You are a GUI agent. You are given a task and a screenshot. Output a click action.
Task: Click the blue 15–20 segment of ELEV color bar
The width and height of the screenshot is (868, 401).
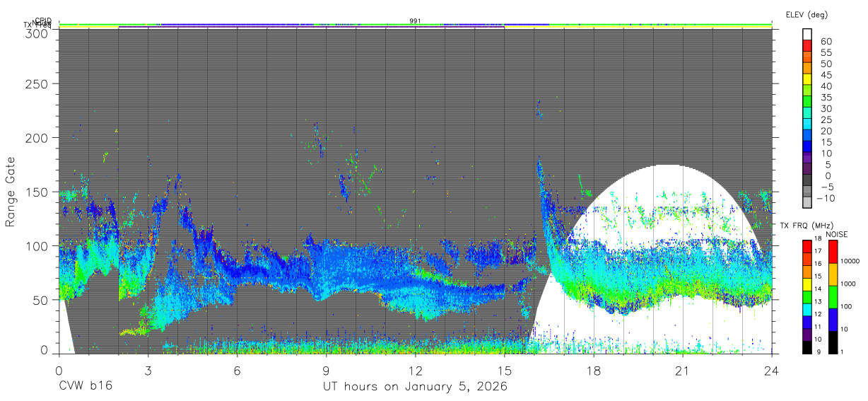coord(808,136)
